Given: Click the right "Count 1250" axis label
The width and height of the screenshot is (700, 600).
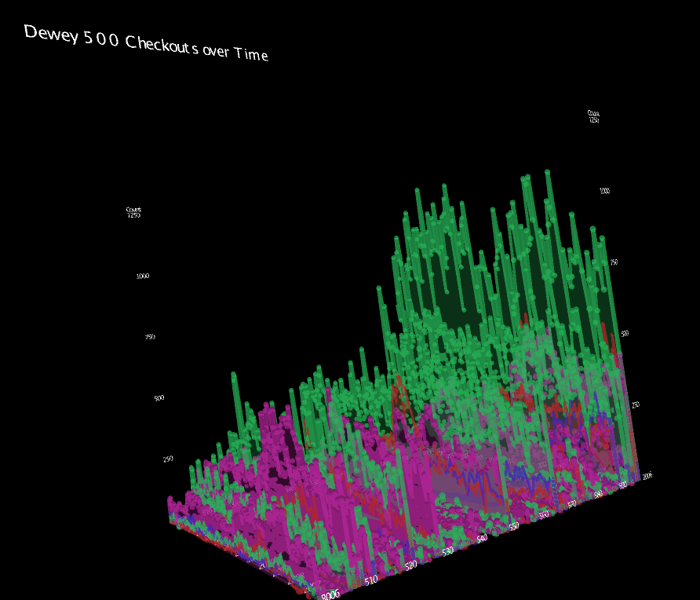Looking at the screenshot, I should pyautogui.click(x=593, y=116).
